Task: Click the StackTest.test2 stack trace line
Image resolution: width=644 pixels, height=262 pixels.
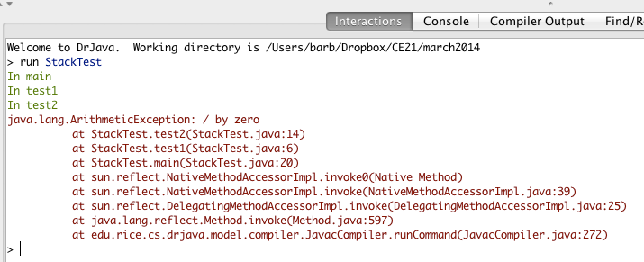Action: (189, 134)
